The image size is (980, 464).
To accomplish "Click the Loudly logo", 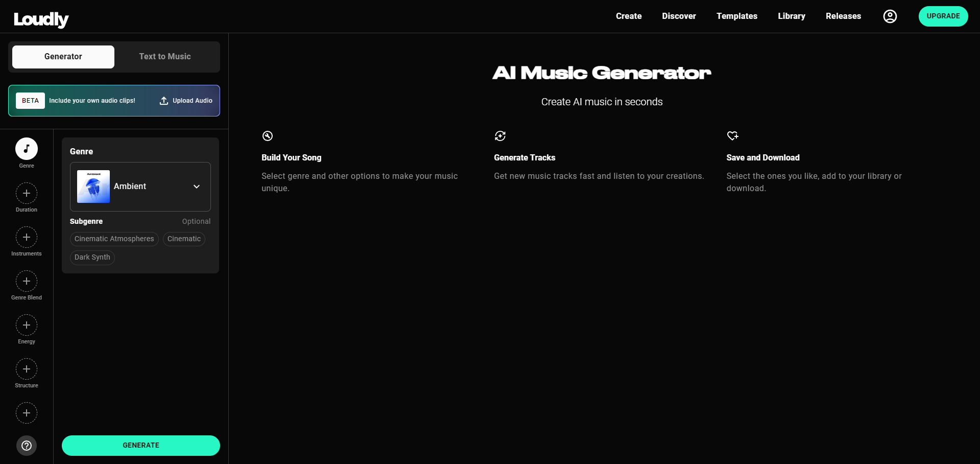I will (x=41, y=19).
